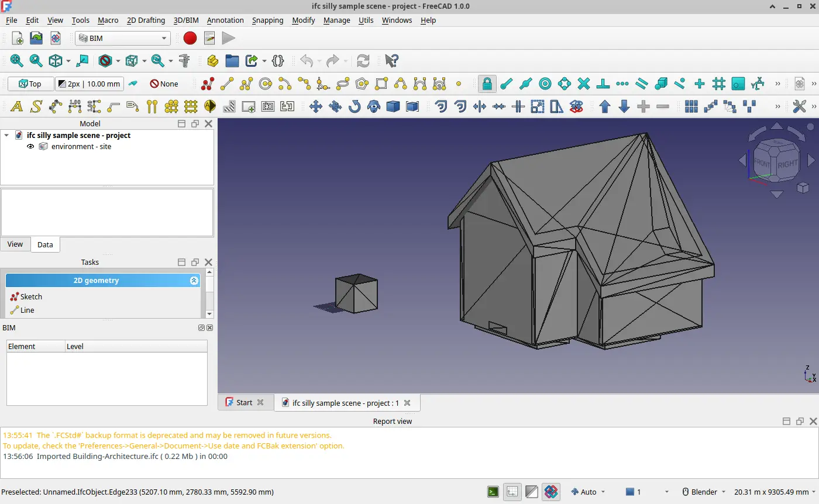This screenshot has width=819, height=504.
Task: Switch to the Start tab
Action: click(x=244, y=402)
